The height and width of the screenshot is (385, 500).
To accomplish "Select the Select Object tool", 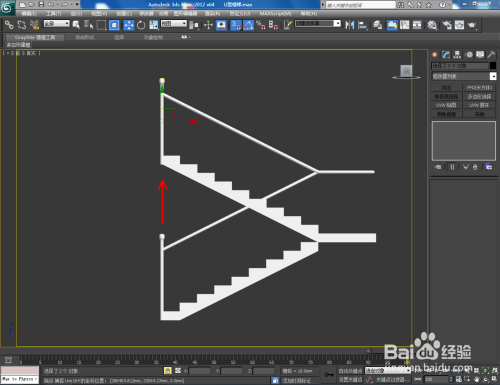I will click(76, 25).
